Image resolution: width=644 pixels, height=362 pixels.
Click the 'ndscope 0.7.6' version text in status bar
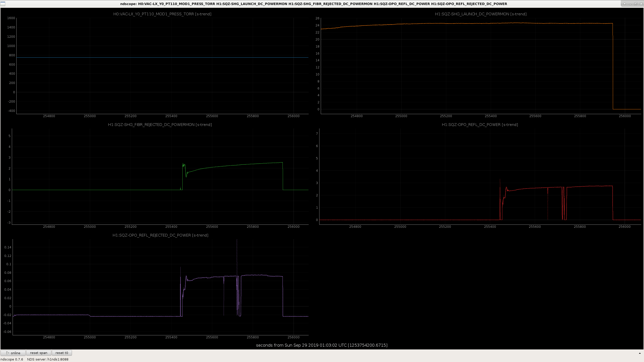12,359
